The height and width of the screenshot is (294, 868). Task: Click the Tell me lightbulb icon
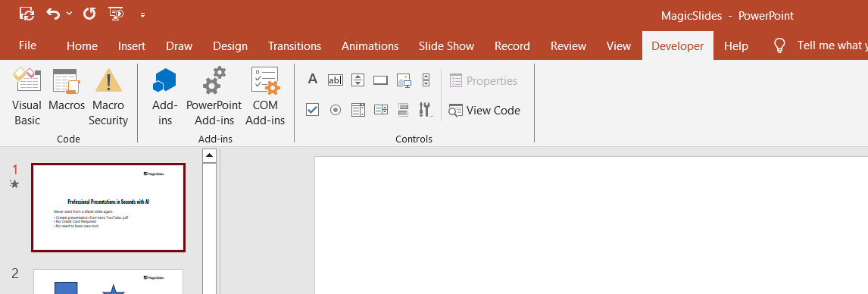coord(779,45)
